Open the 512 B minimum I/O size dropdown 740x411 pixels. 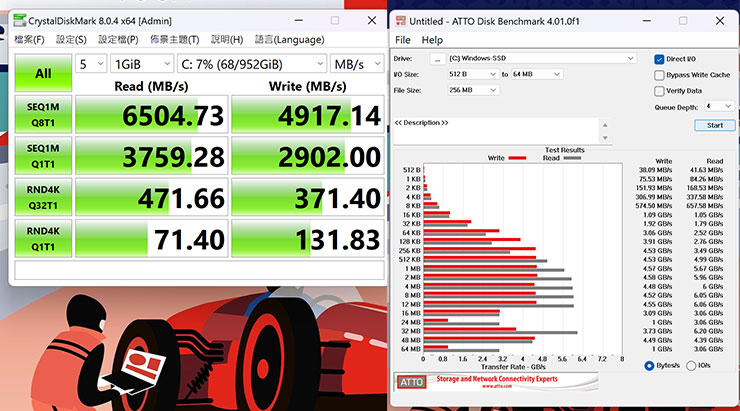473,74
